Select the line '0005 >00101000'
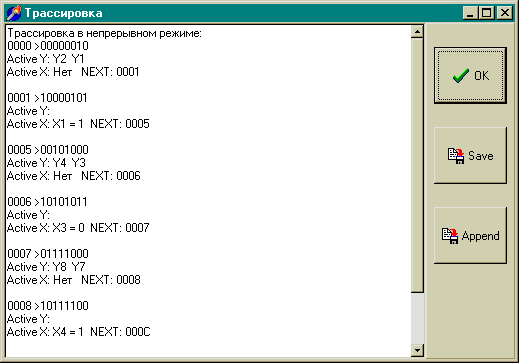 pos(48,150)
